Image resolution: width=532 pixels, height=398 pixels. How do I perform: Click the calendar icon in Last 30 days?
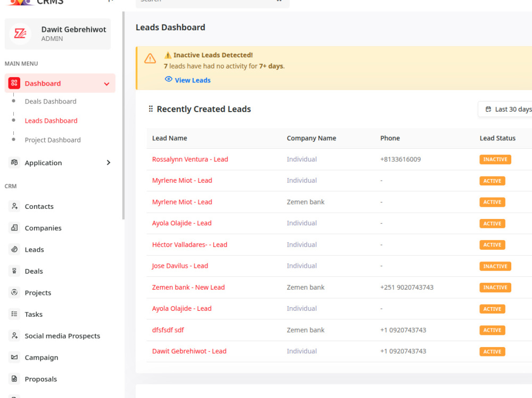[488, 109]
